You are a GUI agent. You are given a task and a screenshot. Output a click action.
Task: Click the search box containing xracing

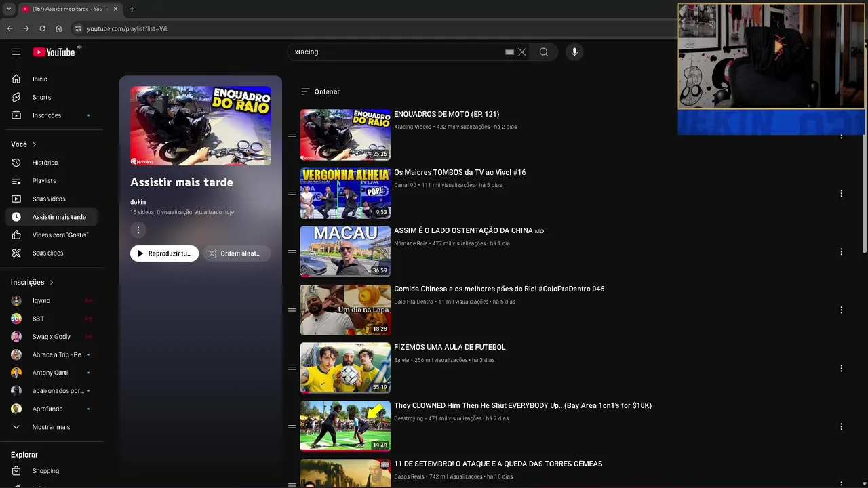click(x=397, y=52)
